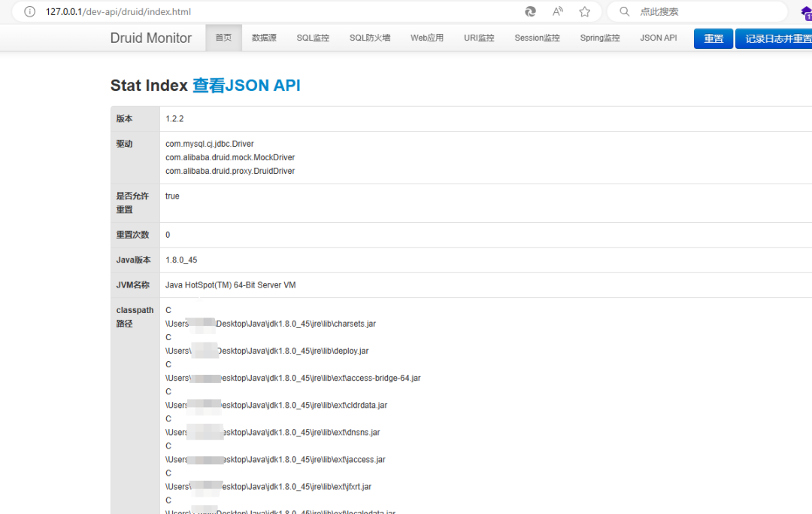Click the Stat Index heading

tap(149, 86)
